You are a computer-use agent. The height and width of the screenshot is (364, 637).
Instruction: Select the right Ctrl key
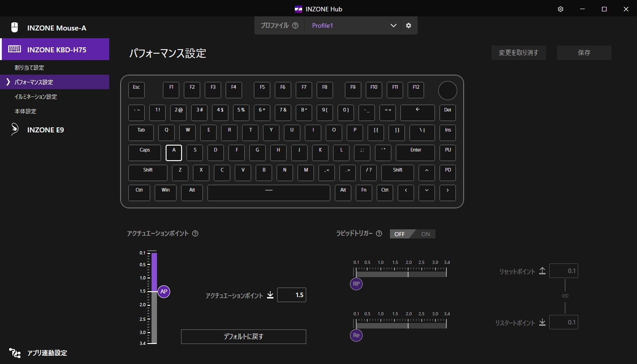(x=385, y=193)
